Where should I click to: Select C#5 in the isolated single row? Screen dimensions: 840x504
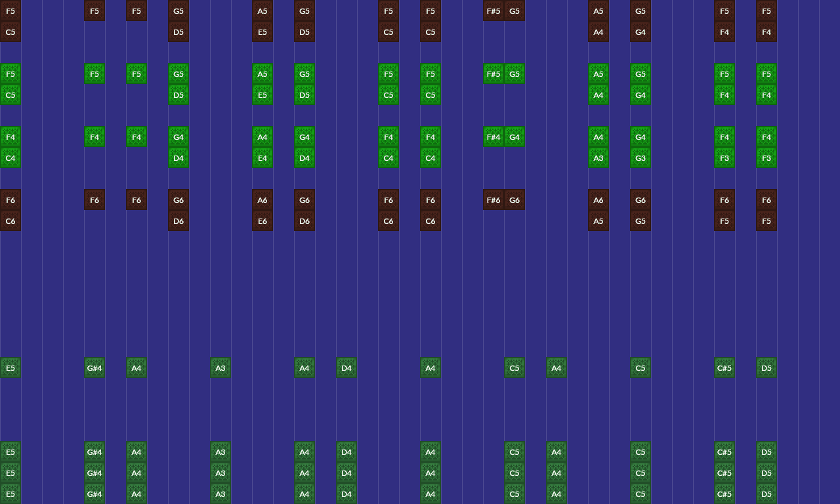coord(724,367)
